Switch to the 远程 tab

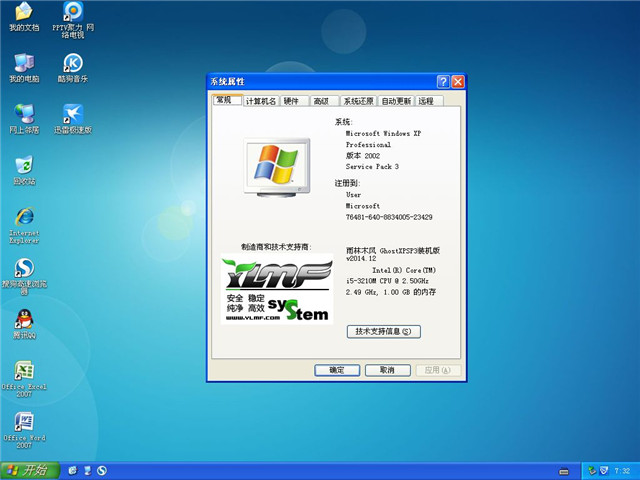[429, 101]
